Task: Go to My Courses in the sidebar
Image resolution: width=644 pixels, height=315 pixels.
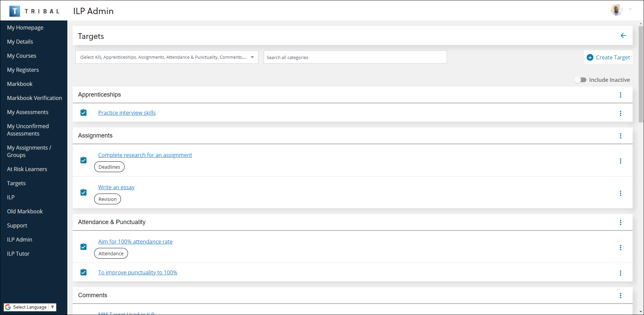Action: 21,56
